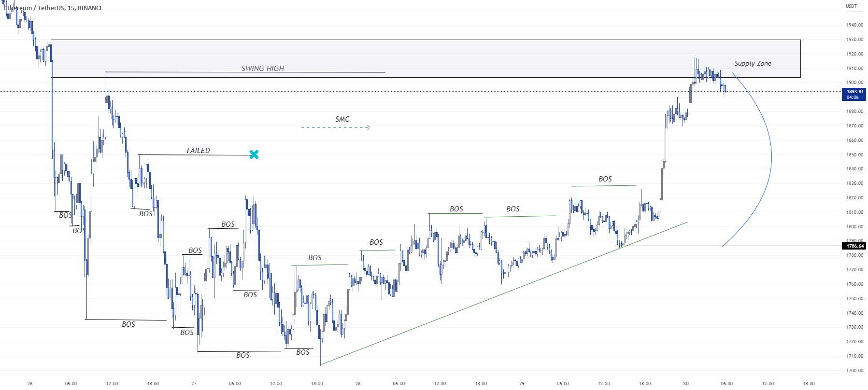Screen dimensions: 868x390
Task: Click date label 29 on time axis
Action: tap(522, 384)
